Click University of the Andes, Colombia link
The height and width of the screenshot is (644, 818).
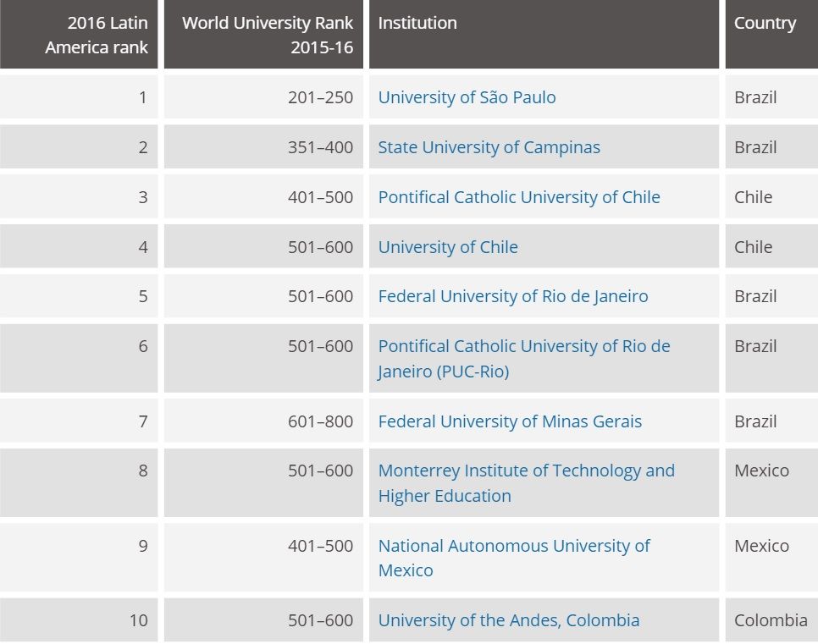(x=508, y=620)
